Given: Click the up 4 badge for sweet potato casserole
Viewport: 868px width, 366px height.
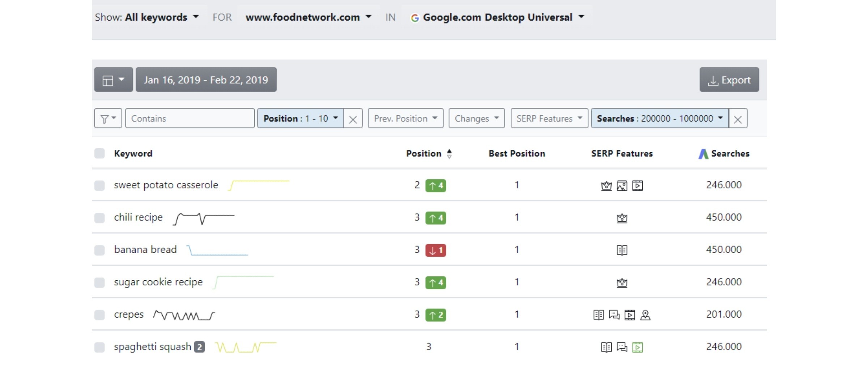Looking at the screenshot, I should (x=435, y=186).
